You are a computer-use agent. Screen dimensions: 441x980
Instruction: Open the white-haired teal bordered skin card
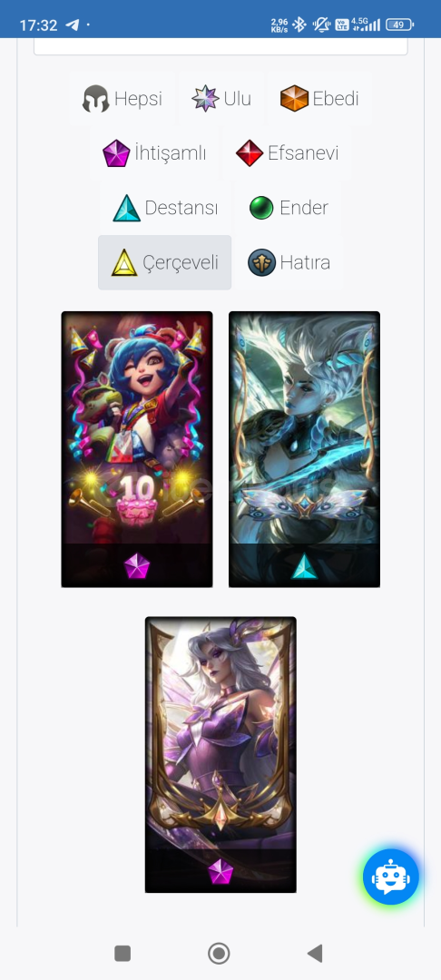pos(304,449)
